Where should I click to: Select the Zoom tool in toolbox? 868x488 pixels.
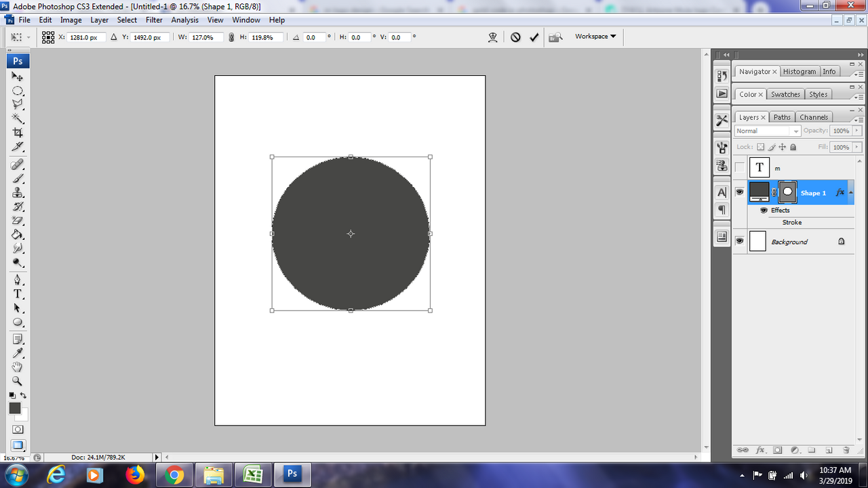[x=18, y=381]
